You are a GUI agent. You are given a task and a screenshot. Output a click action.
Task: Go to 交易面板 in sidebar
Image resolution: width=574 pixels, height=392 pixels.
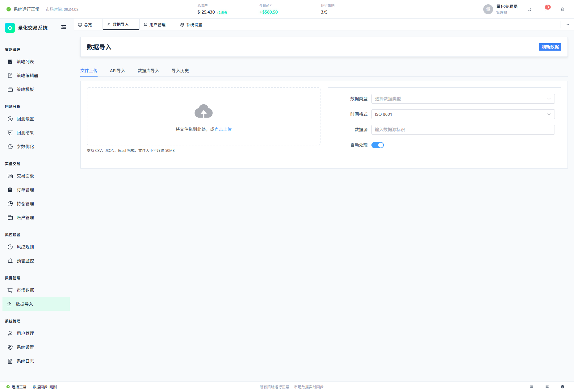click(36, 176)
